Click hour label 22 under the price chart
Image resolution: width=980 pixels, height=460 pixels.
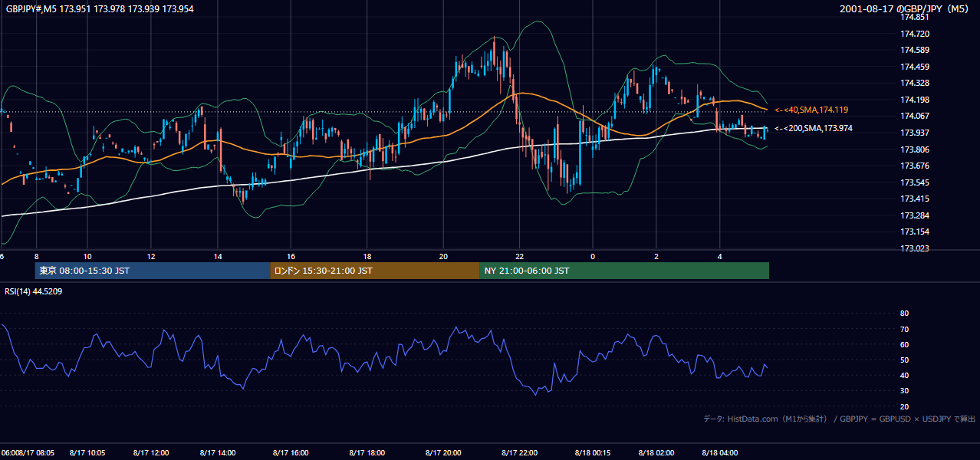pos(519,256)
